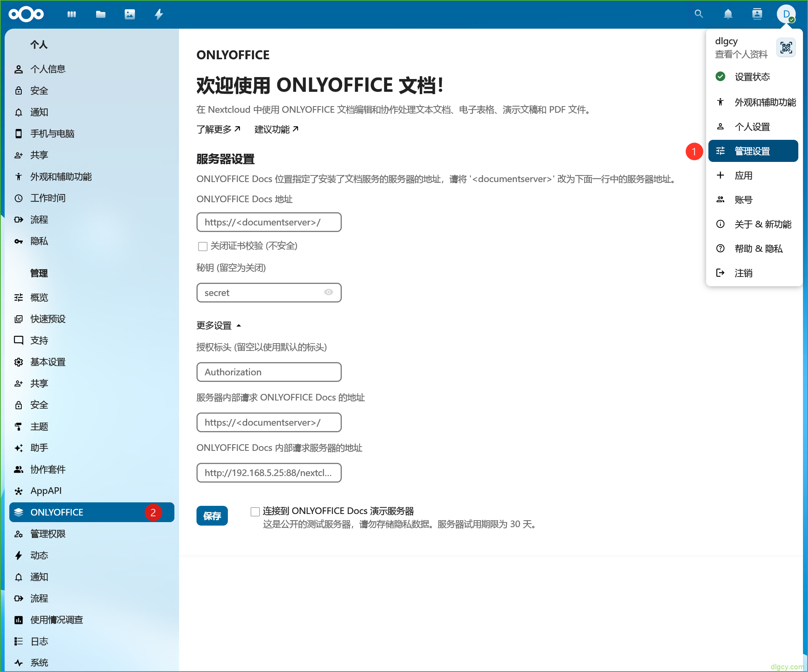
Task: Open 系统 admin section
Action: (92, 663)
